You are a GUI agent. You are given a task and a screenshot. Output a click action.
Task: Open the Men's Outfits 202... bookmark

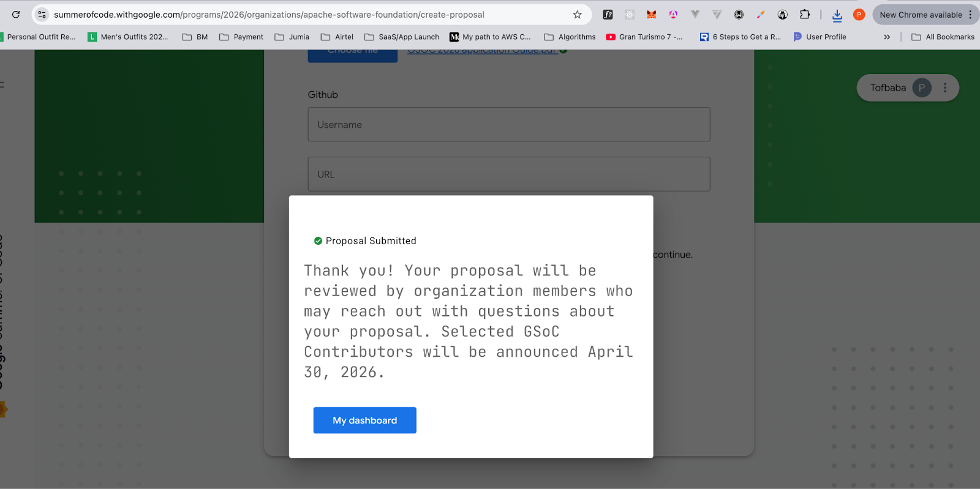128,37
